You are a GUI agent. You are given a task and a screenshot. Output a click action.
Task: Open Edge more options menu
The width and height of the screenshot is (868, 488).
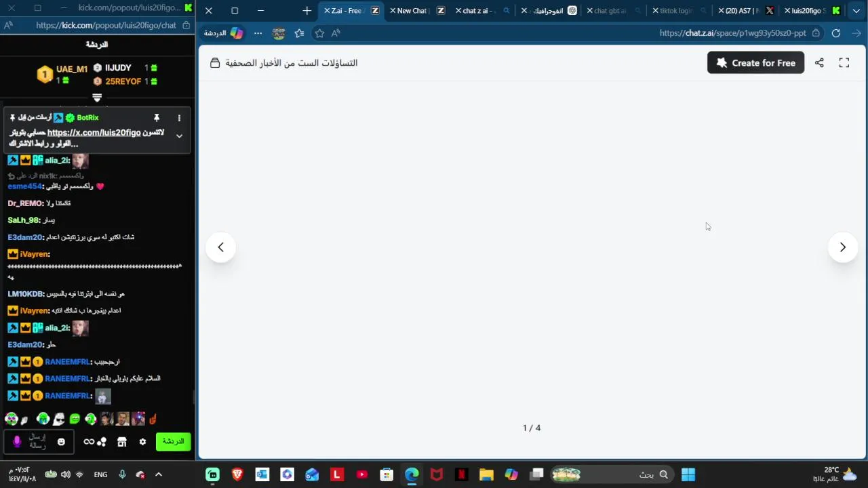pos(258,33)
